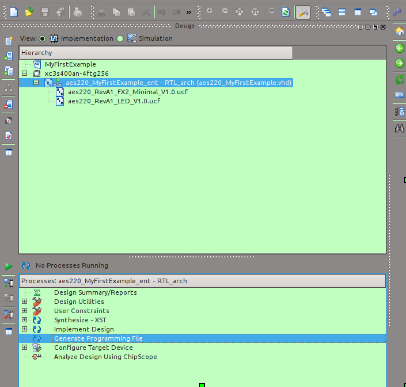The image size is (406, 387).
Task: Click the (A) text search icon
Action: [x=399, y=128]
